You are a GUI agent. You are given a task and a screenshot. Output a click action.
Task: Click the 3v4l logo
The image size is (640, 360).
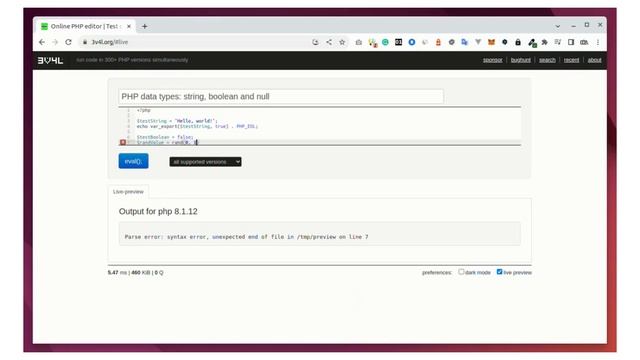[50, 60]
